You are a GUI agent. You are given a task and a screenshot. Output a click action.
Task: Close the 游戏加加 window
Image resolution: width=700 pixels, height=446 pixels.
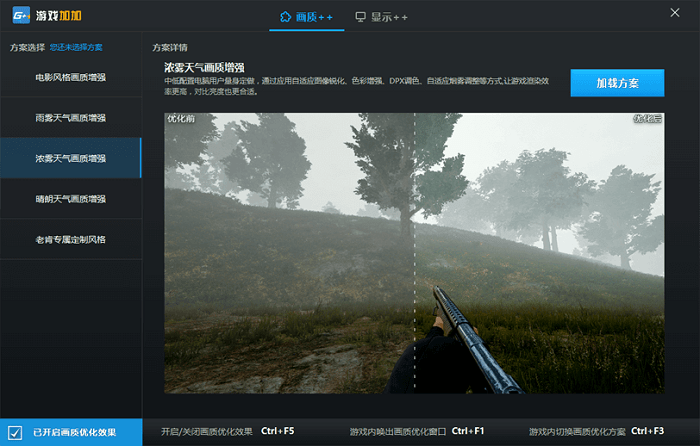coord(675,13)
